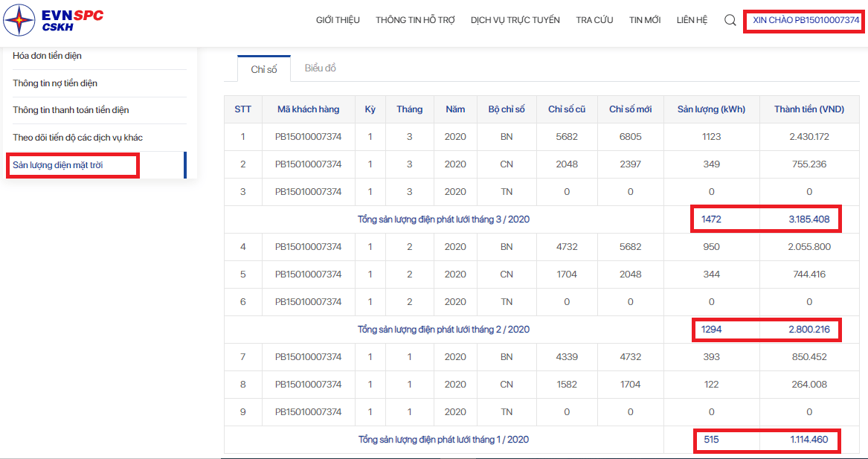
Task: Click the Sản lượng (kWh) column header
Action: click(x=711, y=109)
